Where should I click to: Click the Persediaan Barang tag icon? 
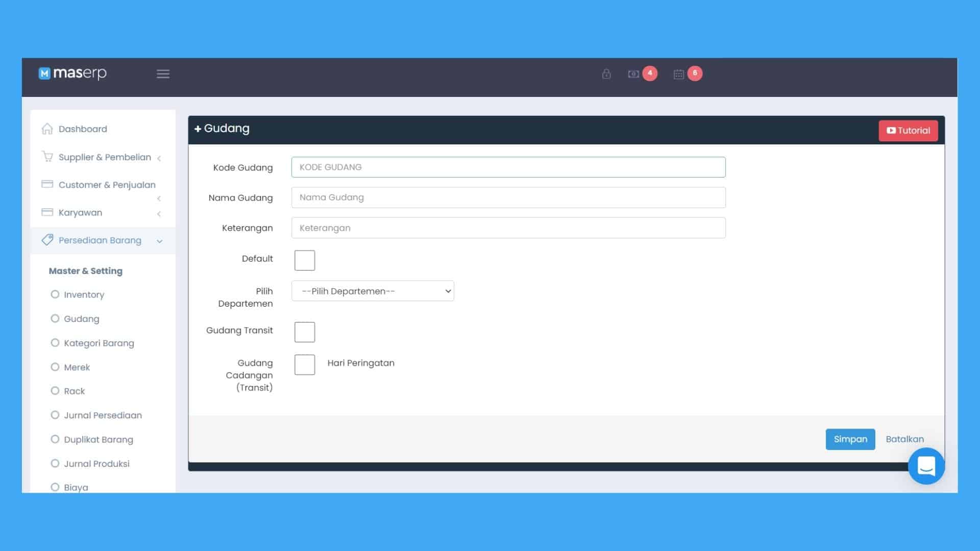pyautogui.click(x=47, y=240)
